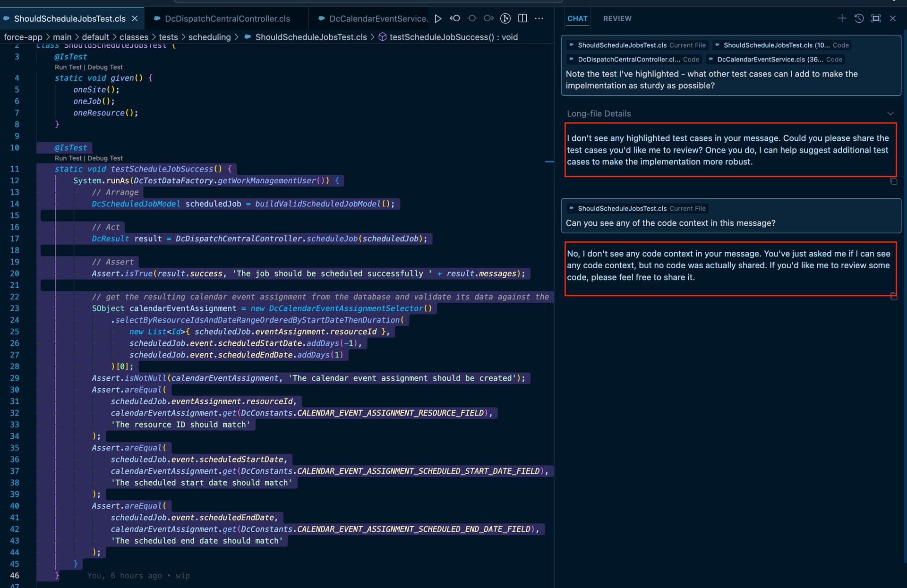Open testScheduleJobSuccess() breadcrumb symbol list
The width and height of the screenshot is (907, 588).
tap(453, 37)
